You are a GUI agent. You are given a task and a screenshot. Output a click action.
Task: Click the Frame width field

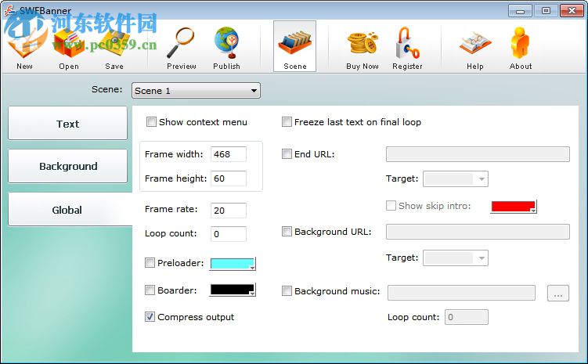(229, 154)
